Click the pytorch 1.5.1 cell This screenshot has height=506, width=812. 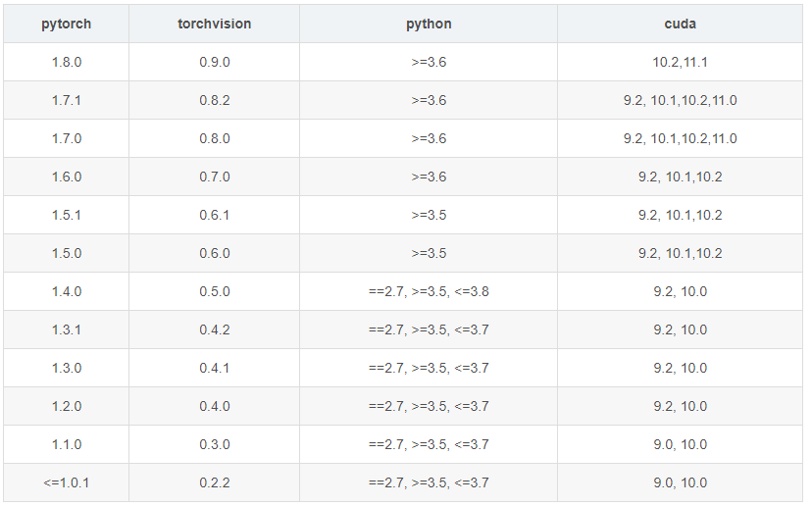(x=66, y=215)
